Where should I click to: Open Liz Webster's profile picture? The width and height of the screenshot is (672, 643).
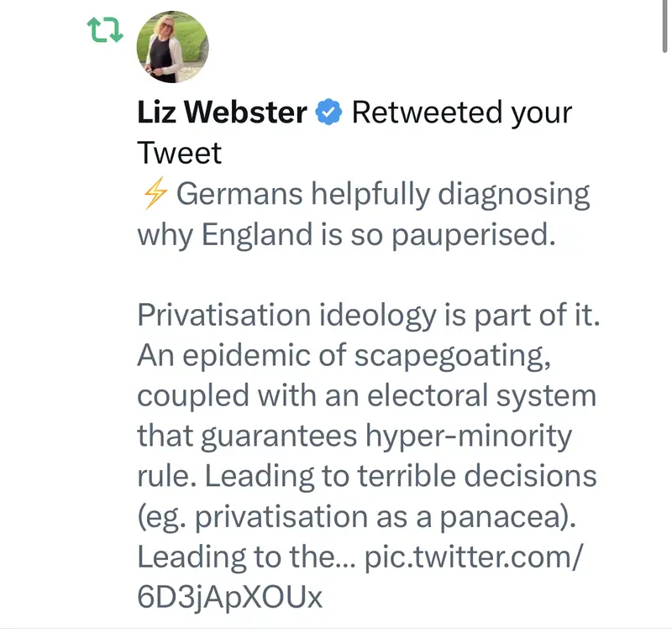(172, 46)
